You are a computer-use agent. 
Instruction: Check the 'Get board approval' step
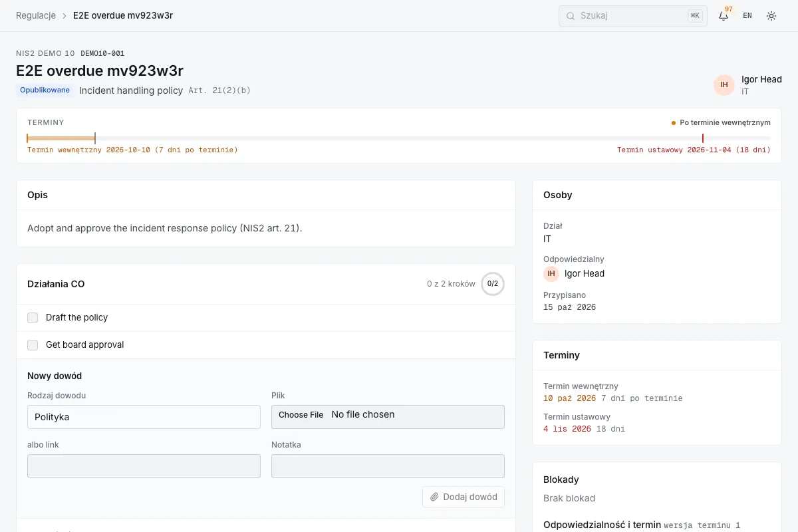coord(33,345)
